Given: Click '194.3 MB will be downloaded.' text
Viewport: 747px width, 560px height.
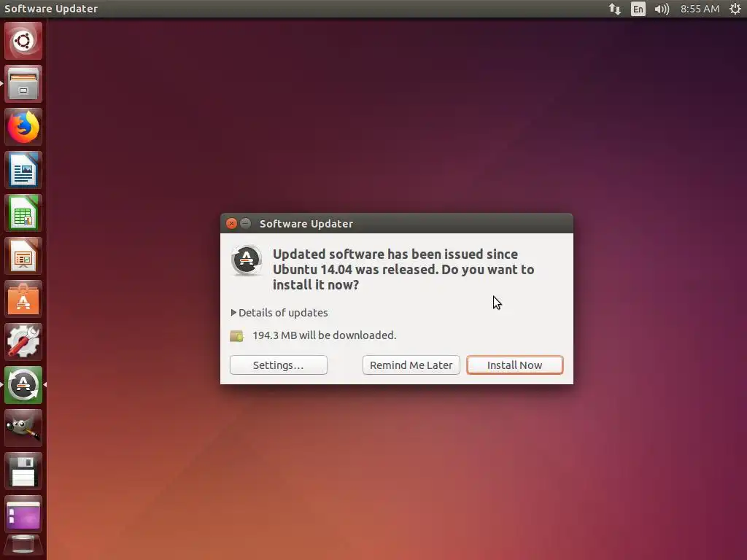Looking at the screenshot, I should [324, 335].
